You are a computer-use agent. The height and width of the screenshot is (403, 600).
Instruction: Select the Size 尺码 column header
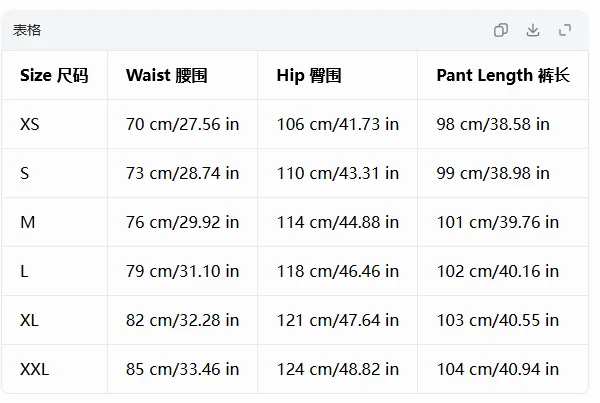click(54, 75)
